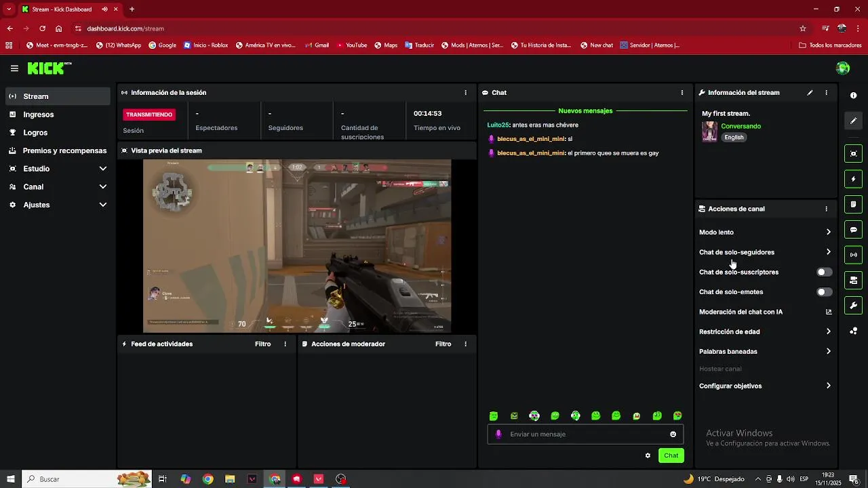Open the Chat panel three-dot menu
Image resolution: width=868 pixels, height=488 pixels.
point(682,93)
